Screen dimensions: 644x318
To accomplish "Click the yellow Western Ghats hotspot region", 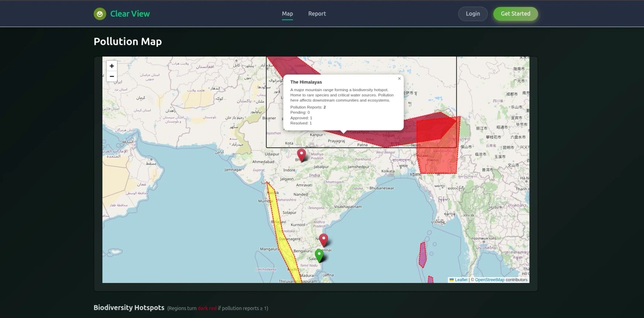I will tap(283, 236).
